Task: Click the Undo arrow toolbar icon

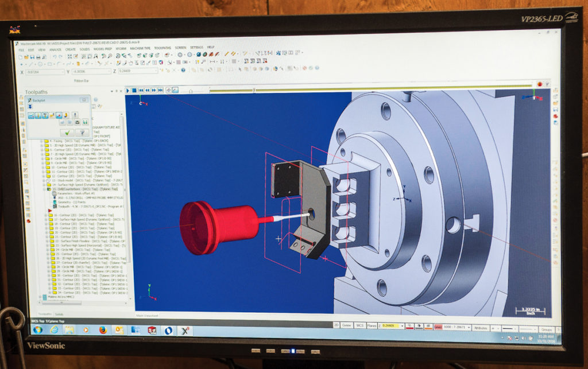Action: pos(55,57)
